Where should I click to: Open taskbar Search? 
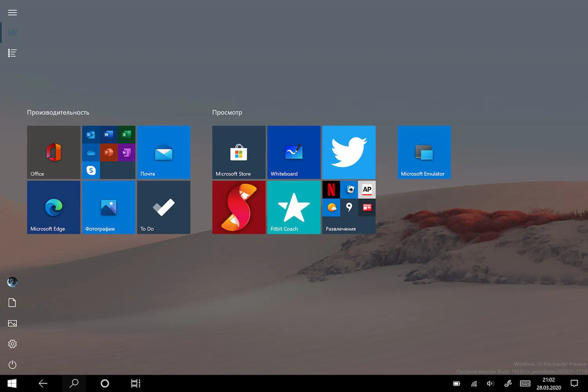[x=74, y=383]
